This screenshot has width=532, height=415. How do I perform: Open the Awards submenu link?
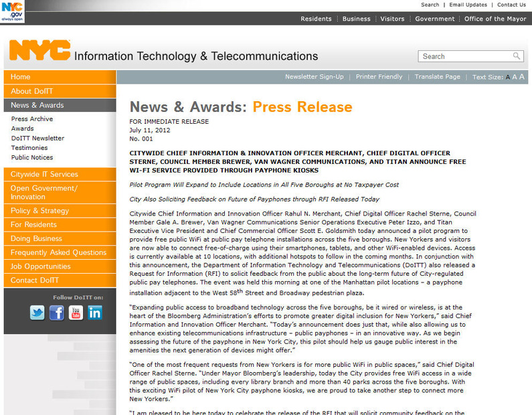pyautogui.click(x=22, y=129)
